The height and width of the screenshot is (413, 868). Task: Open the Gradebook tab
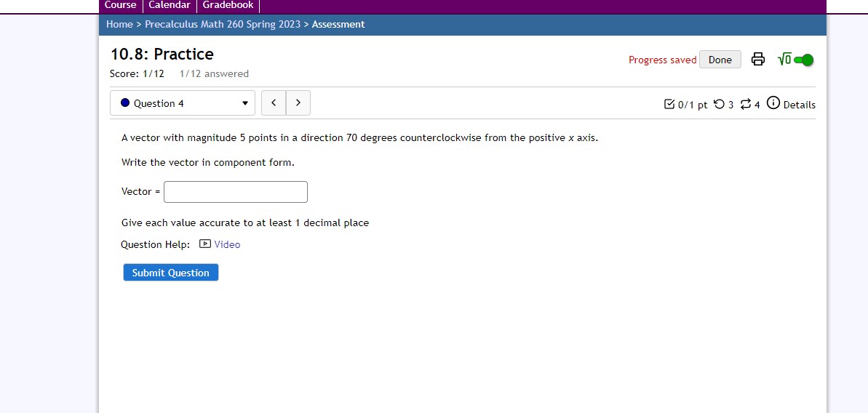tap(228, 6)
